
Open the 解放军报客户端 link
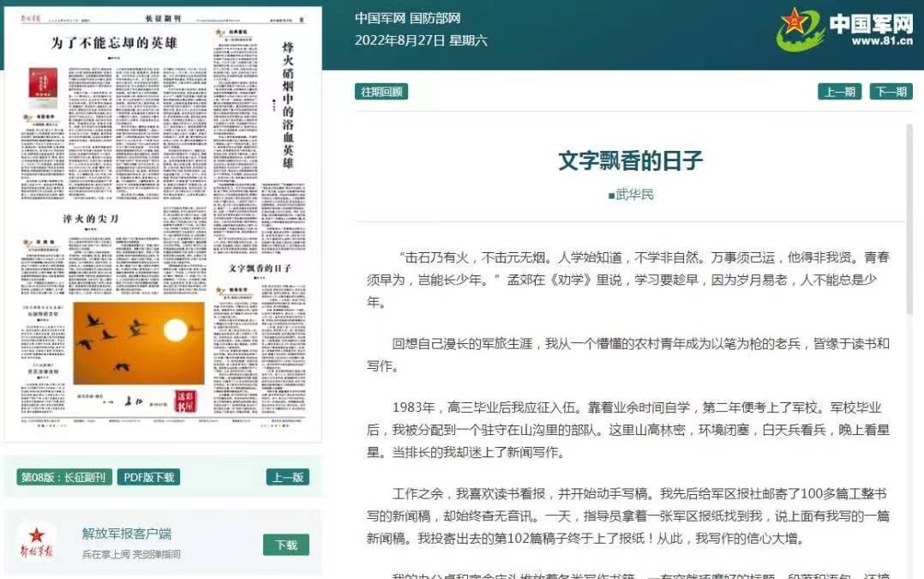(x=127, y=534)
